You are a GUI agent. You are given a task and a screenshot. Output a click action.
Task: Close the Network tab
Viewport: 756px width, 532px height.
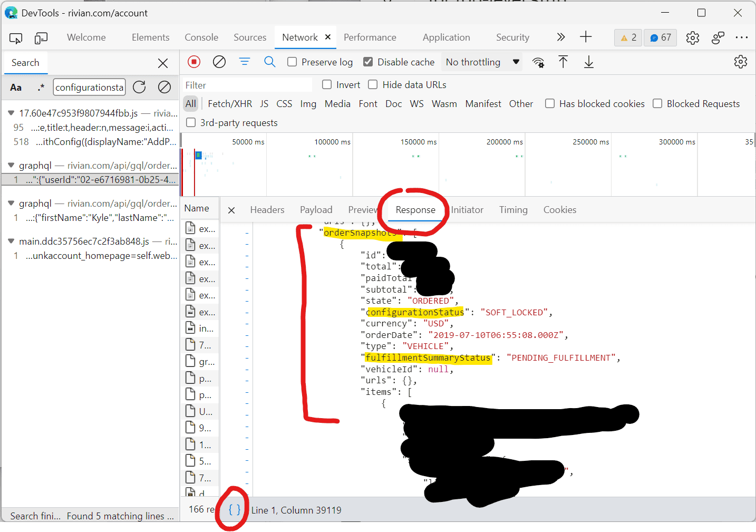coord(328,37)
